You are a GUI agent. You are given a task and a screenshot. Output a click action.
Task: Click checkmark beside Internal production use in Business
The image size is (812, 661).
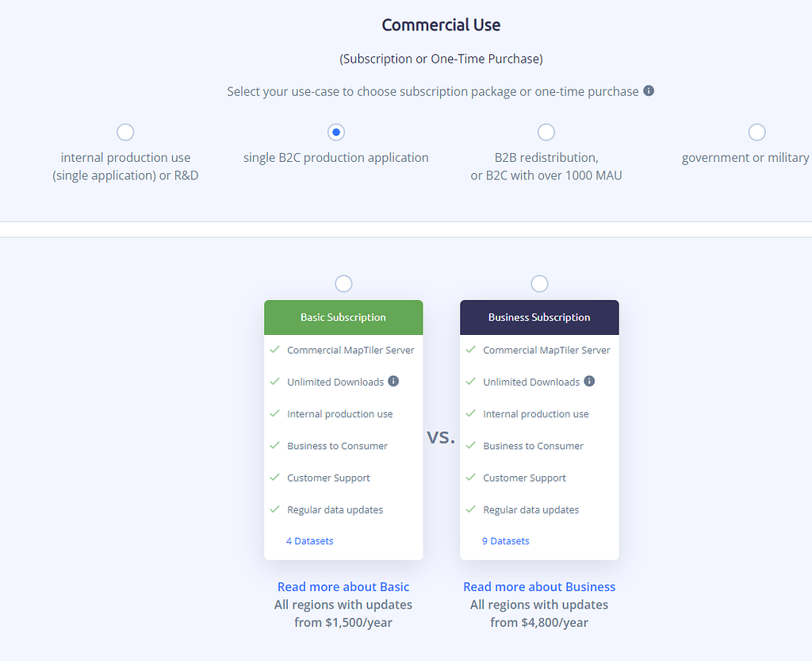pyautogui.click(x=470, y=413)
